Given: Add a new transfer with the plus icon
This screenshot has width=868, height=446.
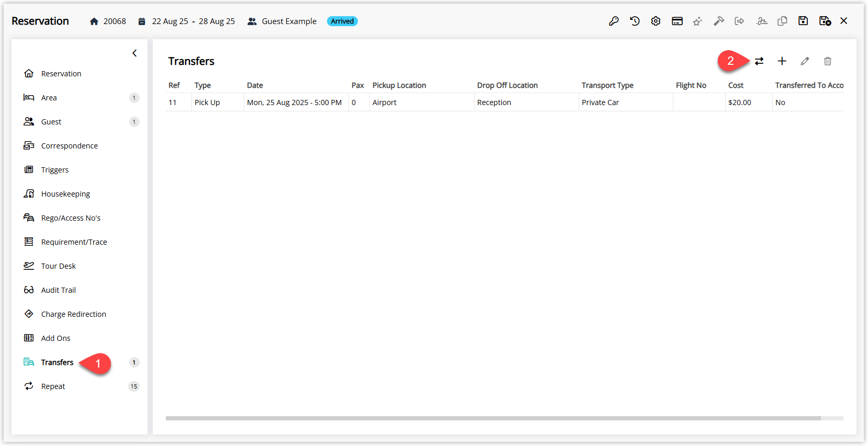Looking at the screenshot, I should (x=782, y=61).
